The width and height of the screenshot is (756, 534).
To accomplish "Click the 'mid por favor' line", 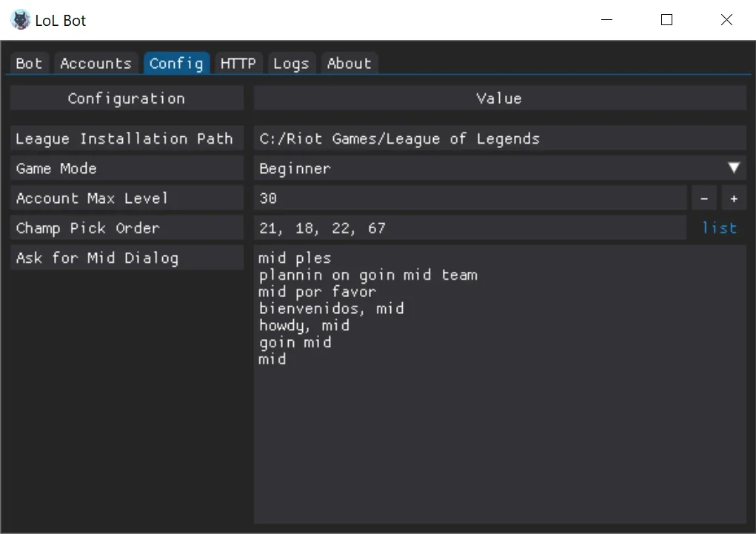I will [x=317, y=292].
